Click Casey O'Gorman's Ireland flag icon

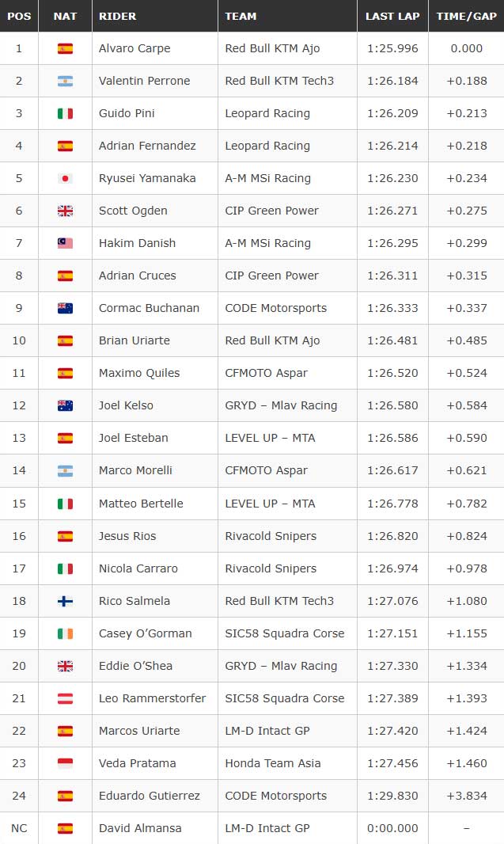[65, 633]
